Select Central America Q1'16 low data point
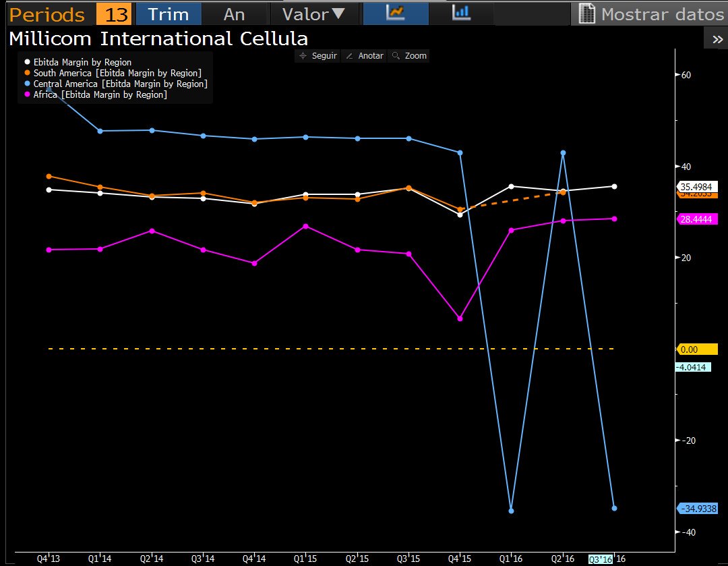 [511, 511]
